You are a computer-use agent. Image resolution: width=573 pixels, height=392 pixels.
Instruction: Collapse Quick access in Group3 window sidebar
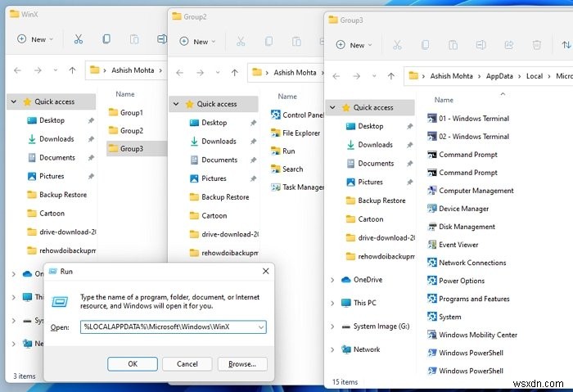pos(332,107)
